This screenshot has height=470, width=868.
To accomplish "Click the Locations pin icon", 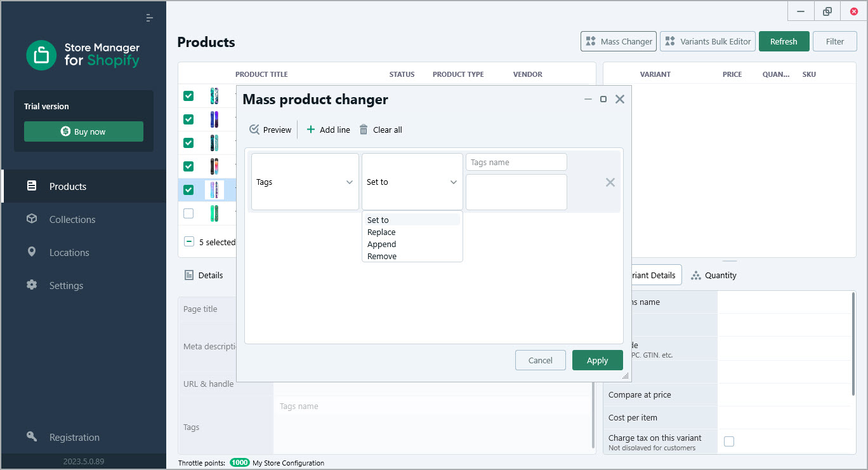I will tap(32, 252).
